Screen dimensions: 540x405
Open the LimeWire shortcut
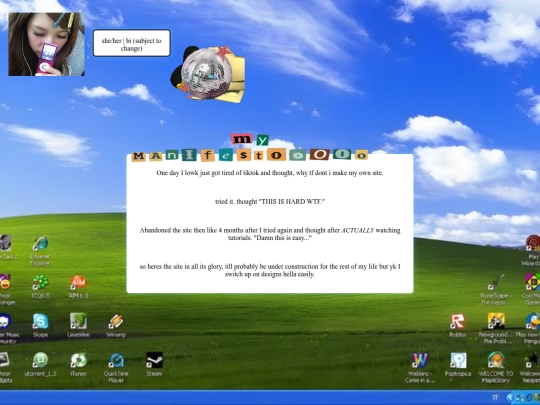click(x=78, y=321)
